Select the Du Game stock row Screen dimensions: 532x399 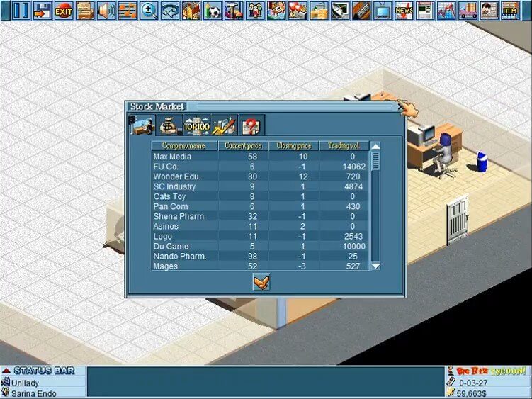(260, 246)
